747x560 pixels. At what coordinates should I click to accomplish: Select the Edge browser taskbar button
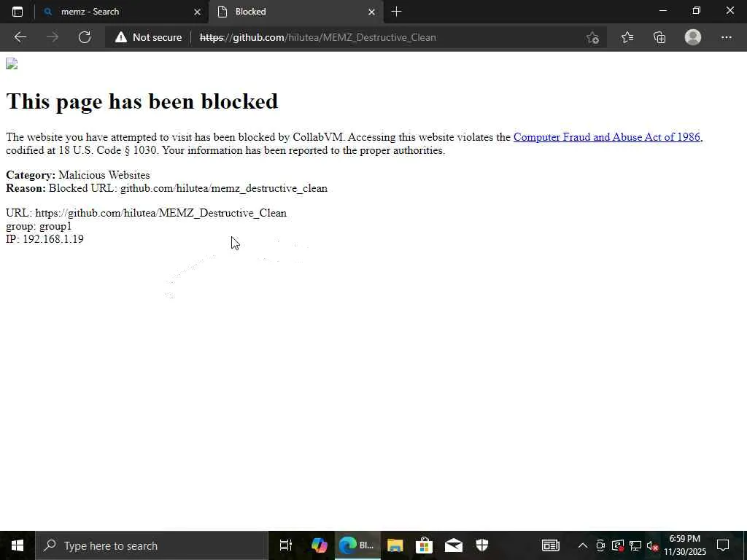pos(357,545)
